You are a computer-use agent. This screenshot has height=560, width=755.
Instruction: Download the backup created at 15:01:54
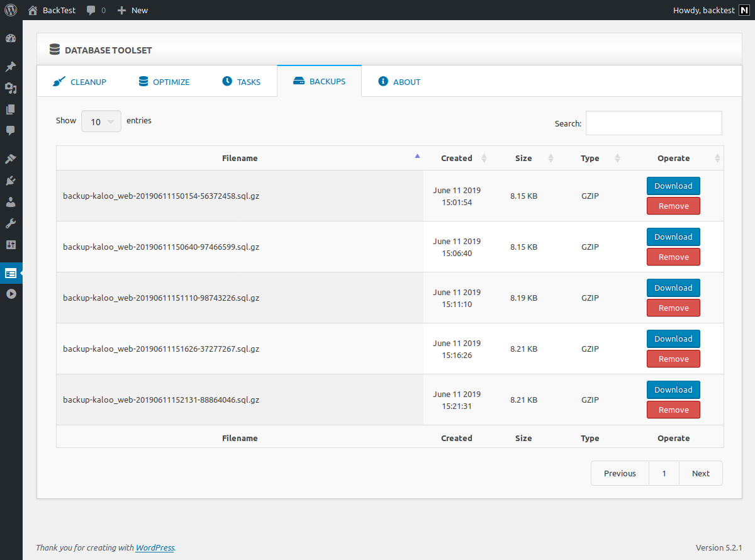coord(673,186)
